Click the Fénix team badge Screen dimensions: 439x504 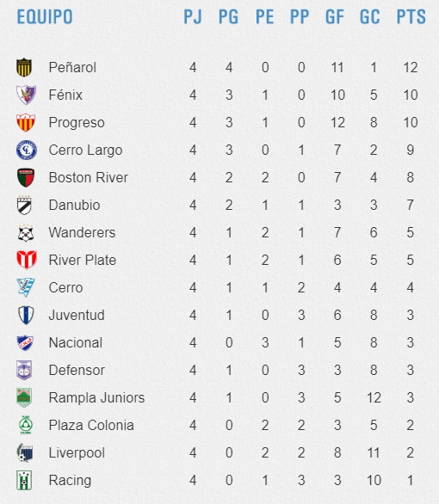(x=26, y=95)
